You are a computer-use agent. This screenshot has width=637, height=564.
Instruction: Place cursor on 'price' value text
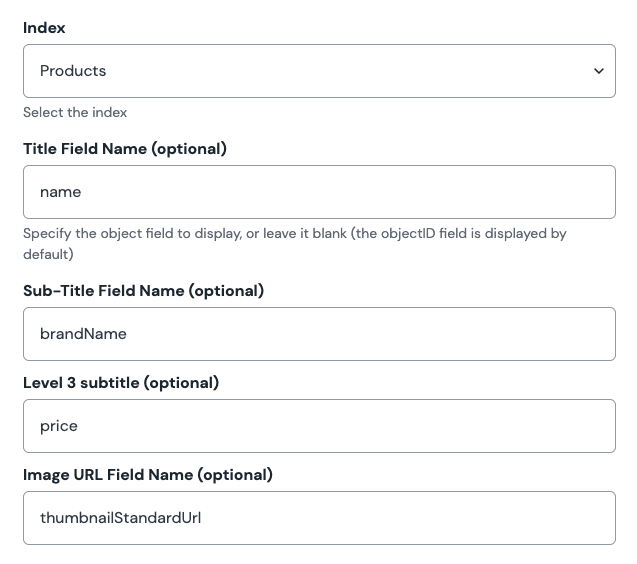[x=59, y=426]
